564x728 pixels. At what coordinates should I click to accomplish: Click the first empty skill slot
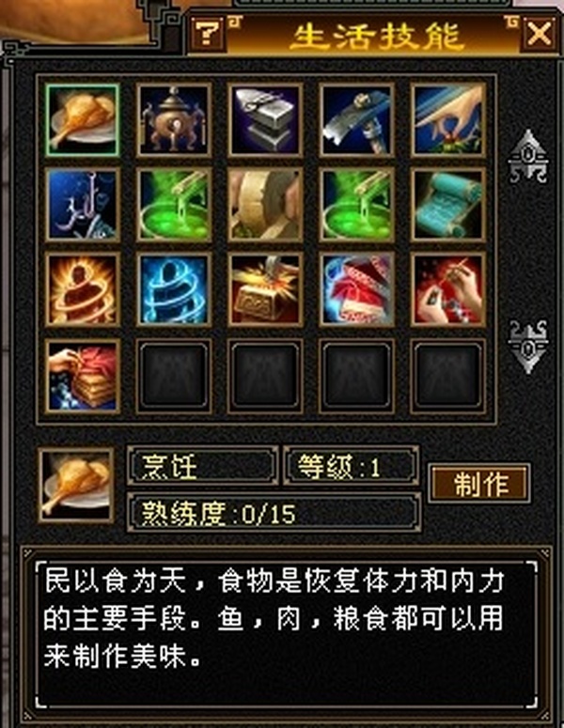(174, 376)
